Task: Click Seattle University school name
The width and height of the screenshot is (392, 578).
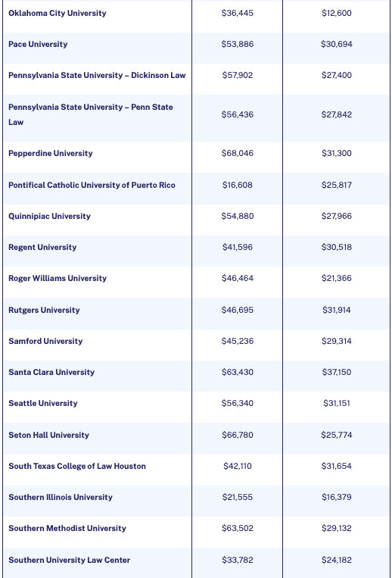Action: pos(43,403)
